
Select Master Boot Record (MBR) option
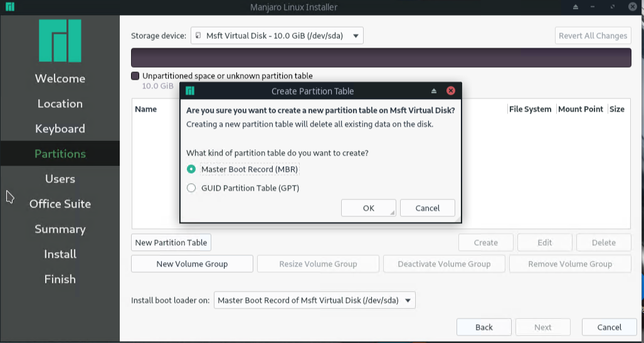coord(192,169)
